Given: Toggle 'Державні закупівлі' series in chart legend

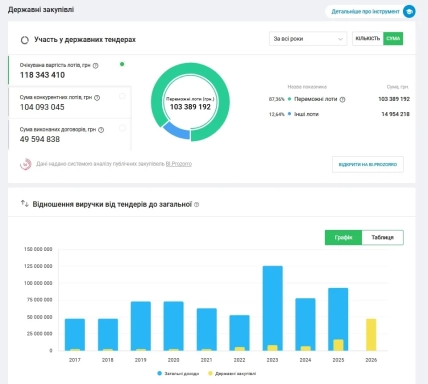Looking at the screenshot, I should pyautogui.click(x=232, y=374).
